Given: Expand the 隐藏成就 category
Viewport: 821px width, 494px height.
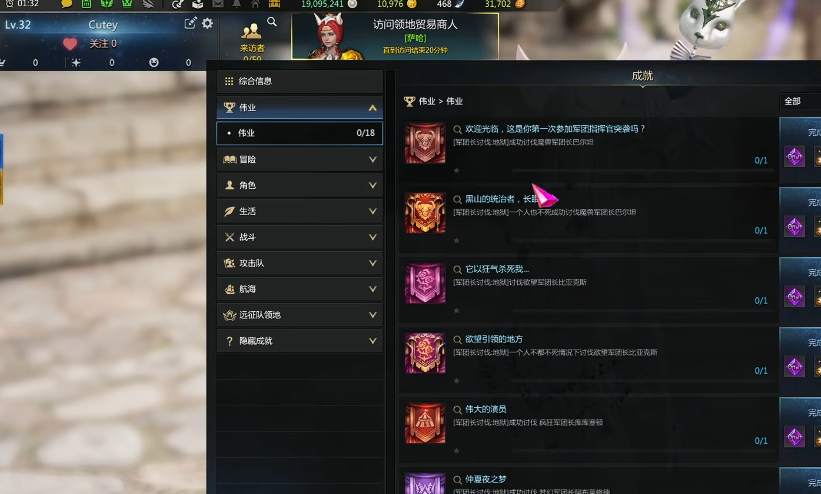Looking at the screenshot, I should pos(299,341).
